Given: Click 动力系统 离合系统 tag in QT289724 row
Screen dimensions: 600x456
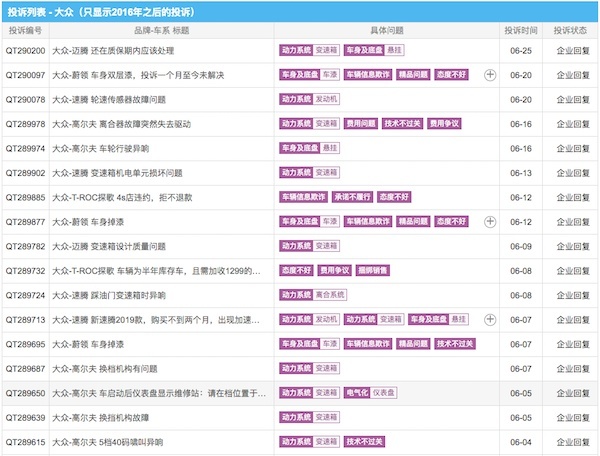Looking at the screenshot, I should tap(313, 295).
